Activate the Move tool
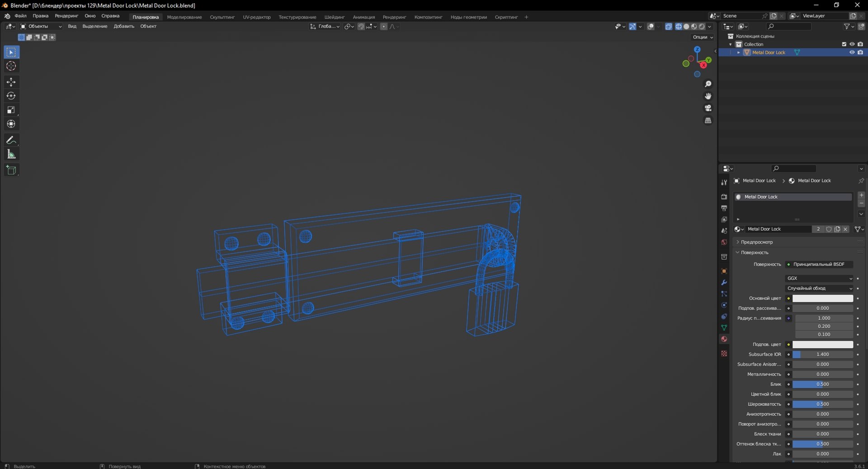The image size is (868, 469). (11, 82)
